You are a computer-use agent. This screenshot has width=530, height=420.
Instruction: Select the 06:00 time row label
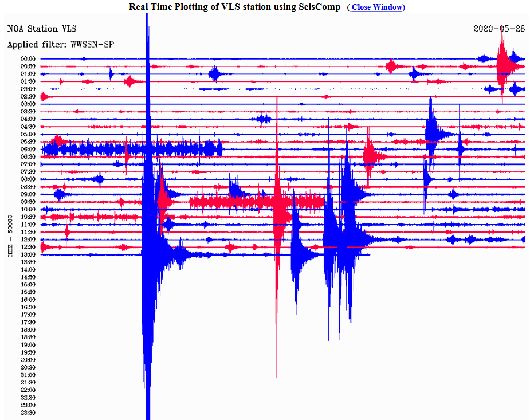coord(29,149)
